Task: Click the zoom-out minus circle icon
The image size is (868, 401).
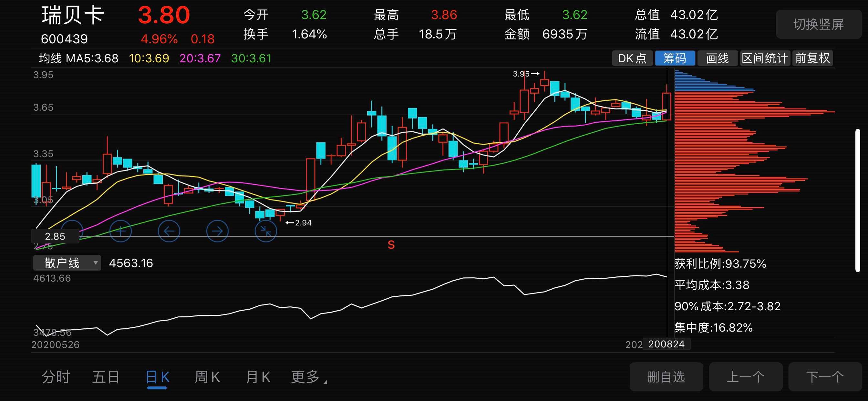Action: point(72,231)
